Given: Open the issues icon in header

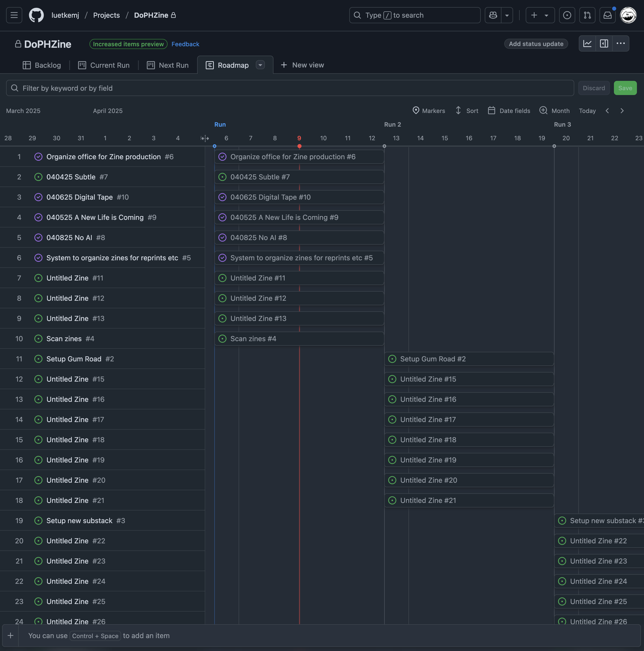Looking at the screenshot, I should (567, 15).
